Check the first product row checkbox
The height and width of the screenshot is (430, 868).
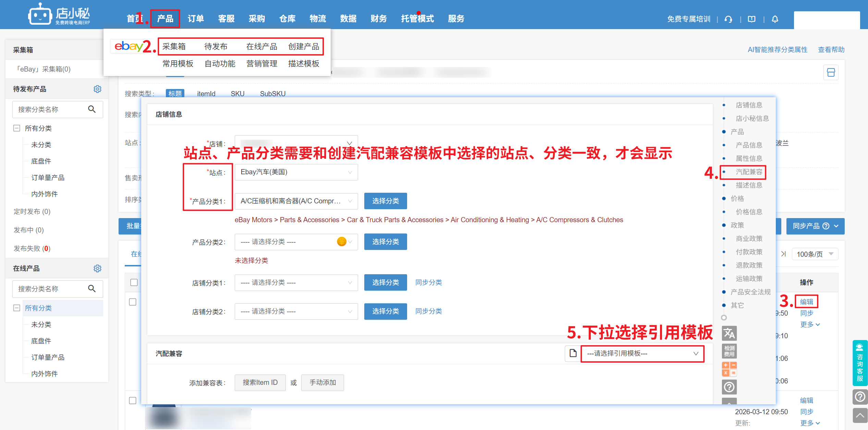(x=133, y=302)
